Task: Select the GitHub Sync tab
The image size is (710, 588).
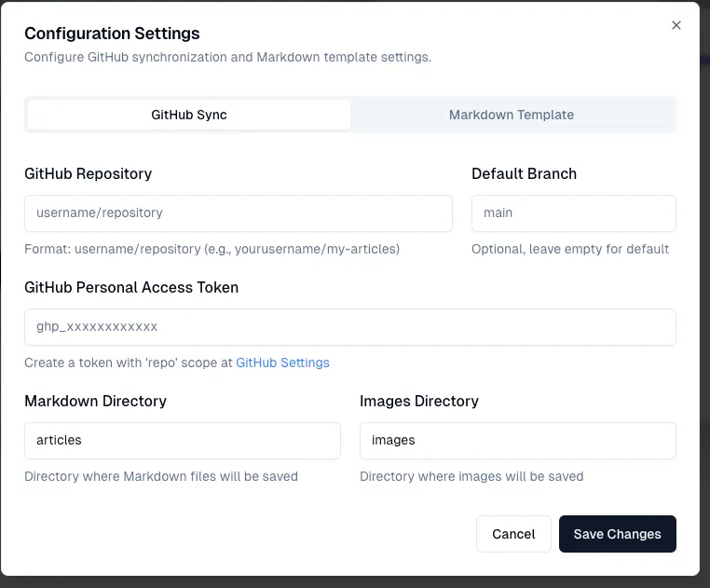Action: [189, 115]
